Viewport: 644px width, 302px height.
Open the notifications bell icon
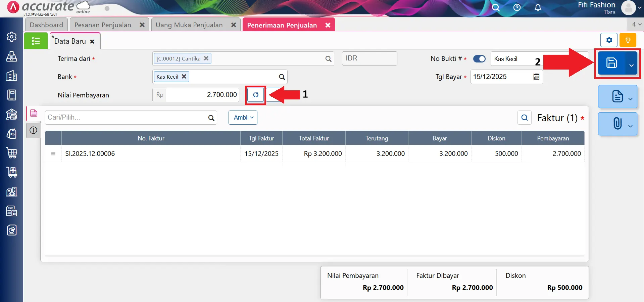click(x=538, y=8)
